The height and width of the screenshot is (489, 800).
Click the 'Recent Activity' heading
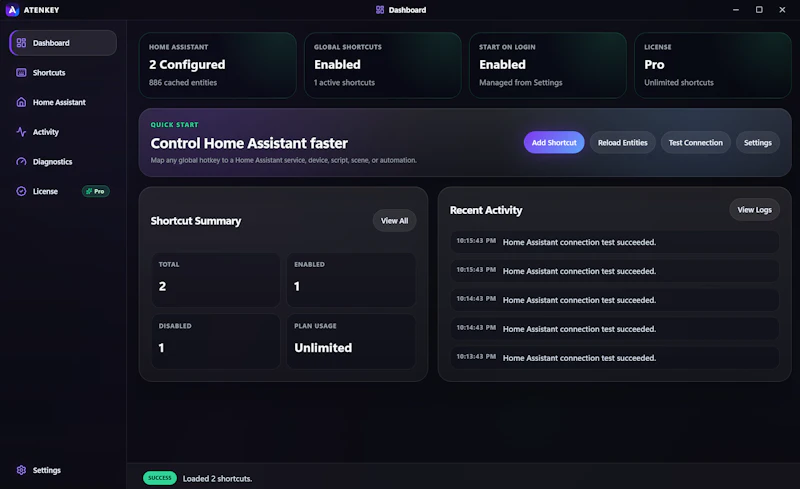[486, 210]
